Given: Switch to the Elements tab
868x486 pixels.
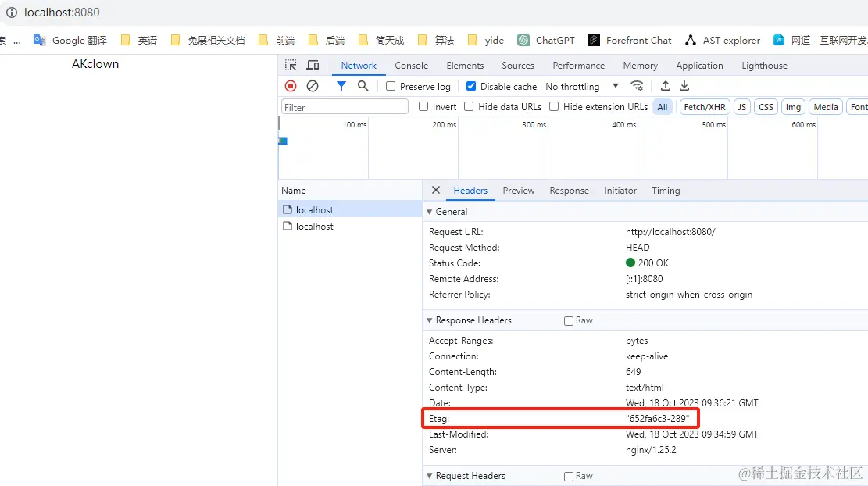Looking at the screenshot, I should tap(465, 66).
